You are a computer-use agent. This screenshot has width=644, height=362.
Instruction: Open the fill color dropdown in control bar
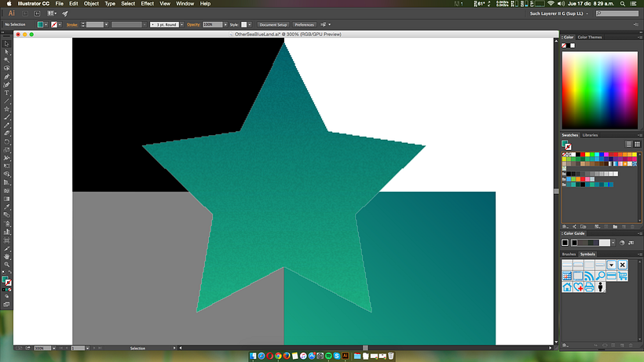46,24
